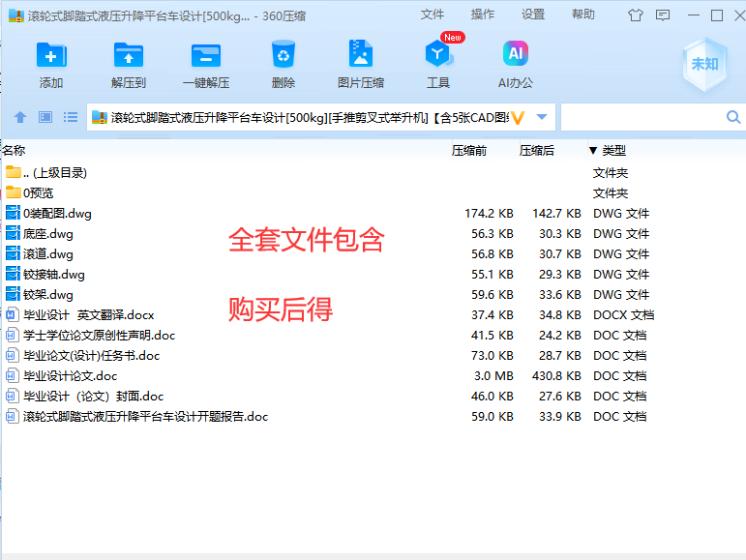
Task: Click the 一键解压 one-click extract icon
Action: (206, 56)
